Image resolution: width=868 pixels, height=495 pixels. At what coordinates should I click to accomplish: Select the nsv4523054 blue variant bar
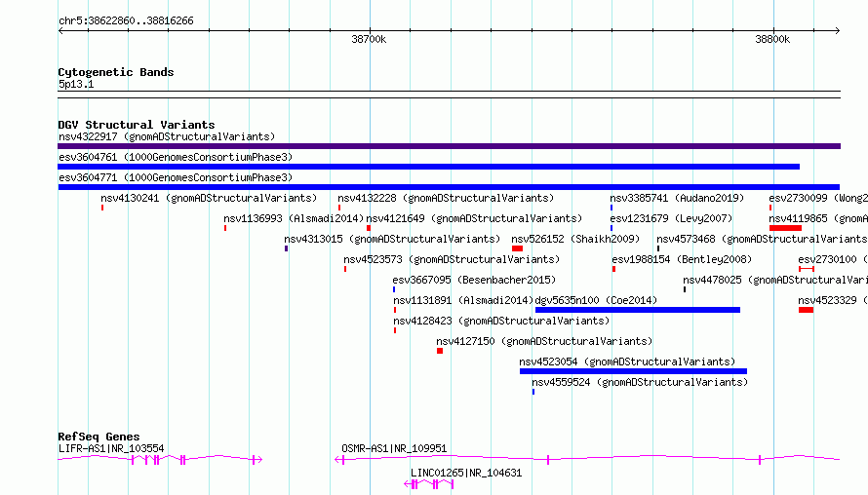tap(633, 371)
